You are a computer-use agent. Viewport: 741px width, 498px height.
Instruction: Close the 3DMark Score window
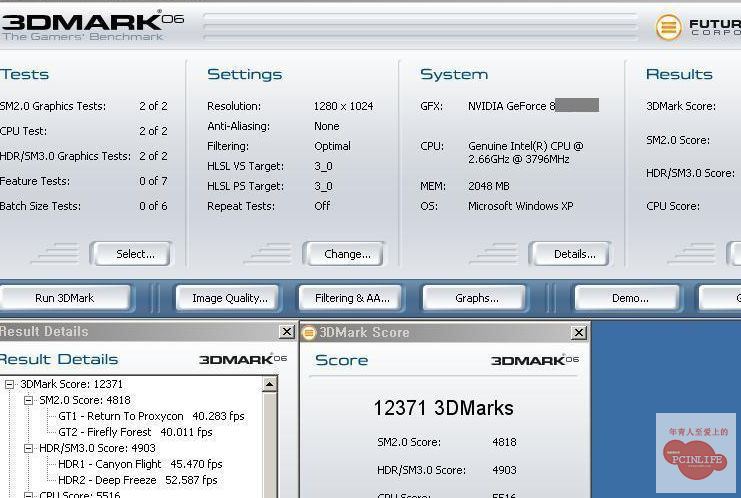click(578, 333)
